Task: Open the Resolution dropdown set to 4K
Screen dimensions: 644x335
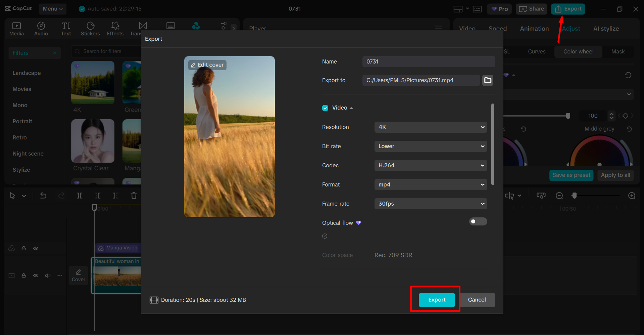Action: point(431,127)
